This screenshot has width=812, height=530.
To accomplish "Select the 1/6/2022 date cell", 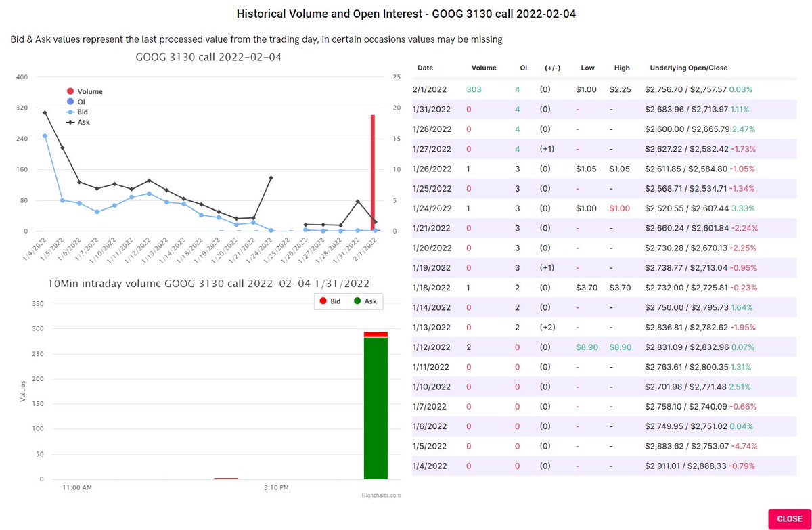I will click(429, 426).
